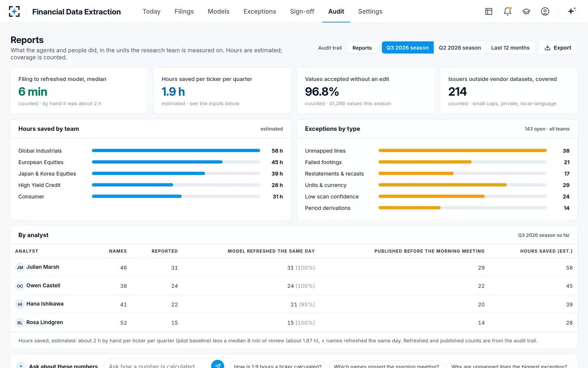Click the Failed footings label

tap(323, 162)
